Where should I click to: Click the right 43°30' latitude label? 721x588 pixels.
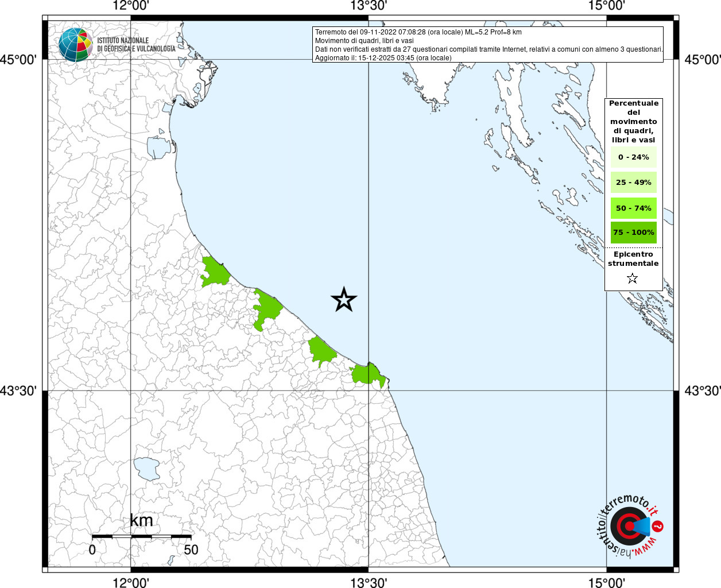703,391
